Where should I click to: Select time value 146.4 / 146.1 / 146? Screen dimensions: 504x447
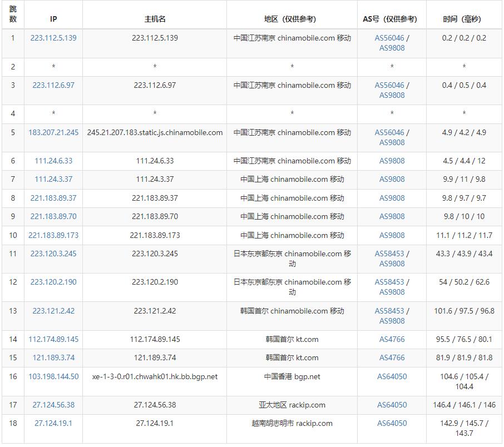click(x=464, y=405)
